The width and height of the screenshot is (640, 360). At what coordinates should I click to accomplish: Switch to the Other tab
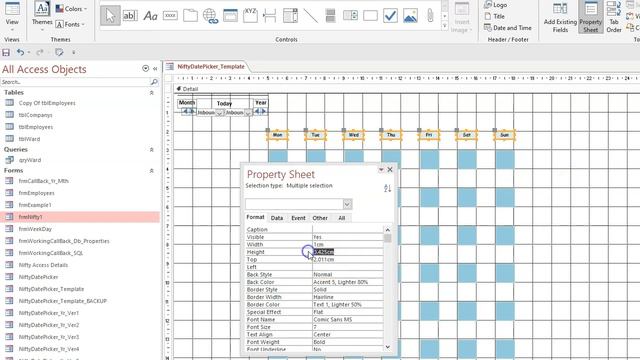coord(320,218)
